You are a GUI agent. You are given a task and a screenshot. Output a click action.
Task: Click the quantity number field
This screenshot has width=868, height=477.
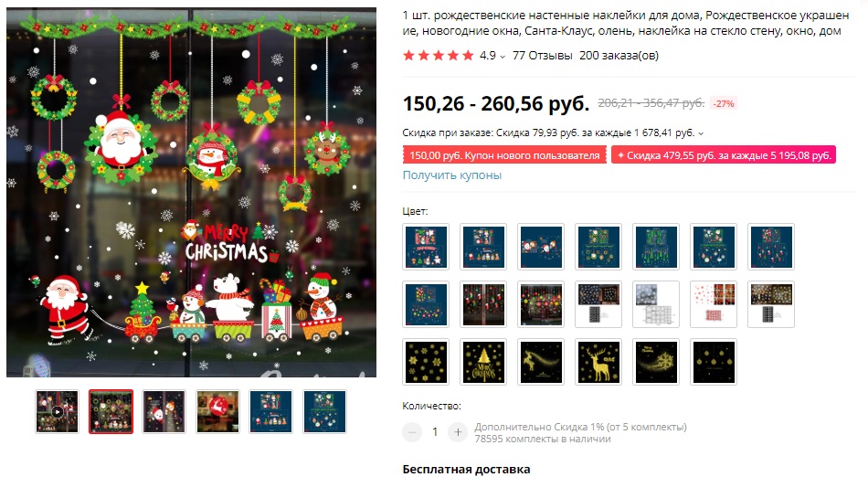pos(435,432)
